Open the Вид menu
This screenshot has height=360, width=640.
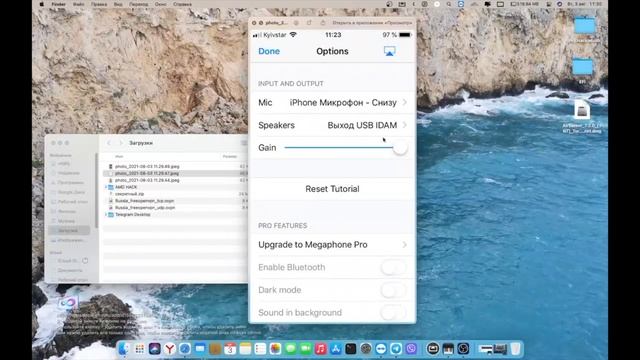pos(118,4)
